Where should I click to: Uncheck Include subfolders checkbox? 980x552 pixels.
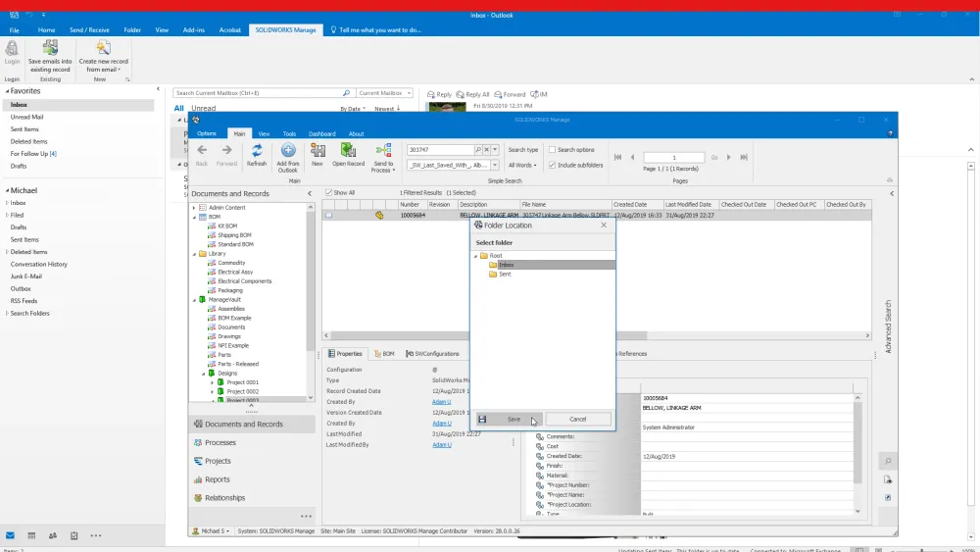(x=552, y=165)
